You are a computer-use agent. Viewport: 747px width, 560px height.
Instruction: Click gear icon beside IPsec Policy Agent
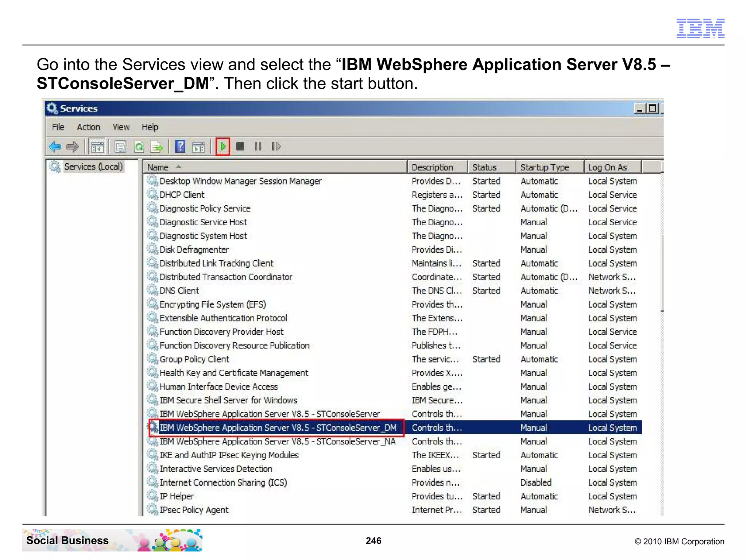[x=152, y=509]
